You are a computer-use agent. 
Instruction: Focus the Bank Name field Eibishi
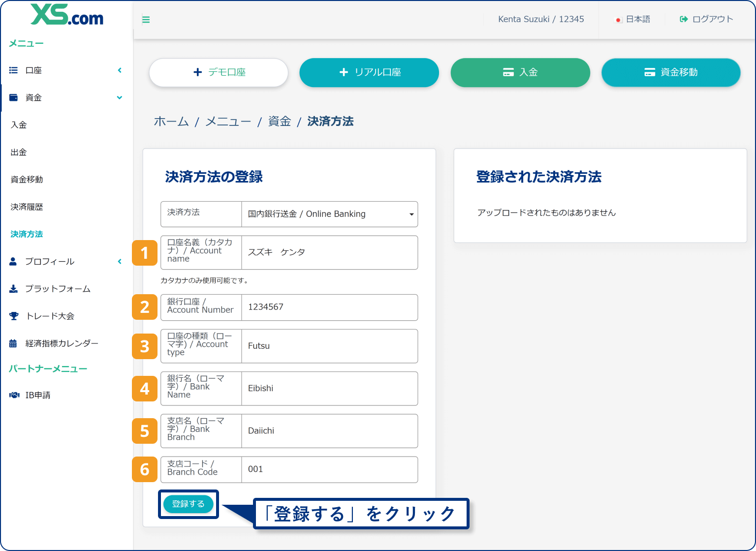(329, 389)
